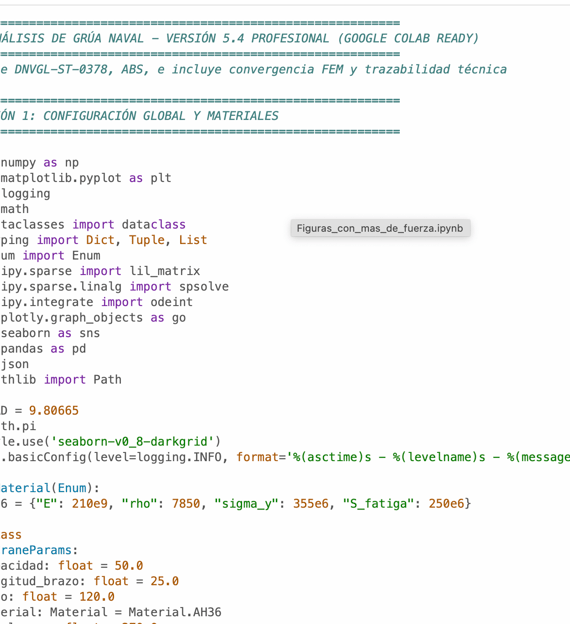Click the 'logging' import line
Image resolution: width=570 pixels, height=624 pixels.
[x=25, y=194]
